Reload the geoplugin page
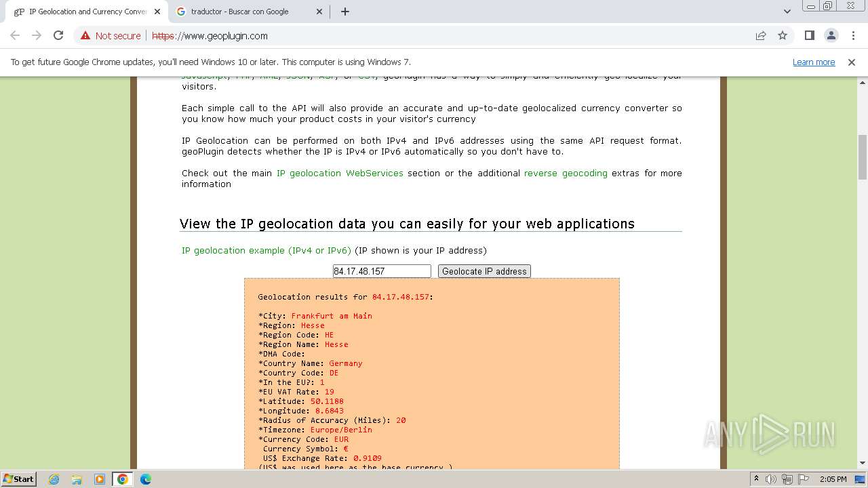868x488 pixels. tap(58, 36)
